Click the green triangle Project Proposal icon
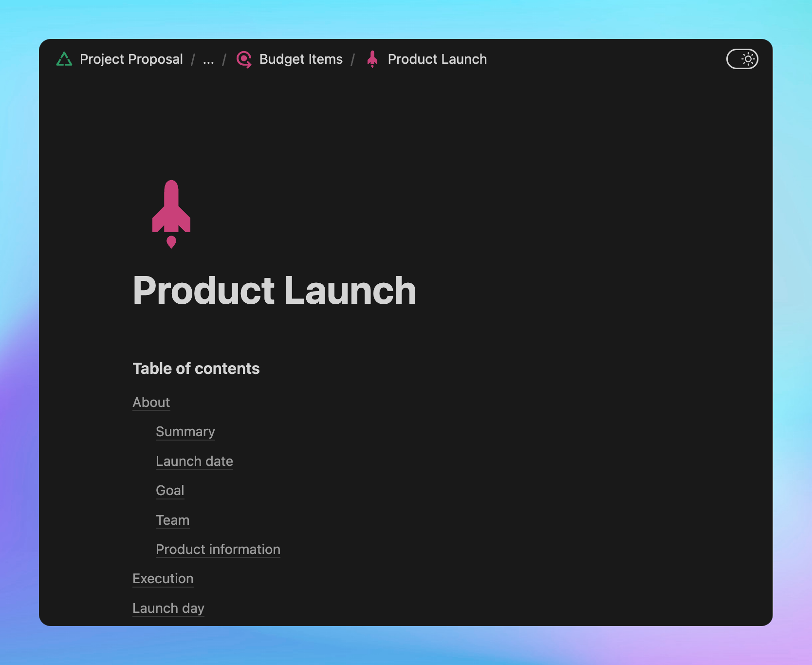This screenshot has width=812, height=665. (64, 59)
